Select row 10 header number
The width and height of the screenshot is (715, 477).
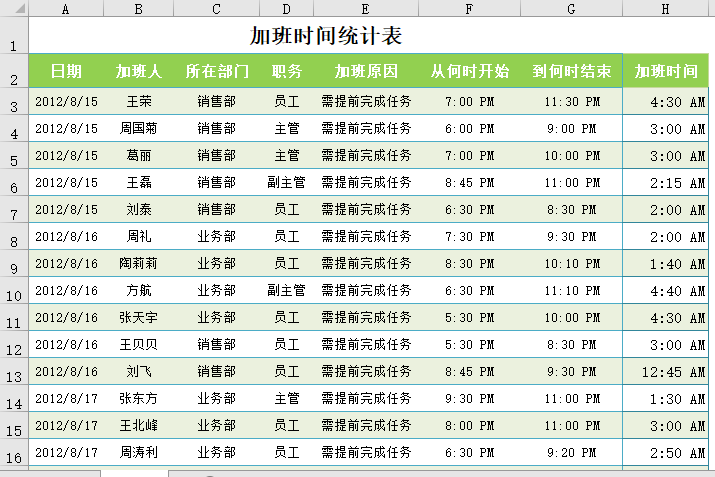14,297
